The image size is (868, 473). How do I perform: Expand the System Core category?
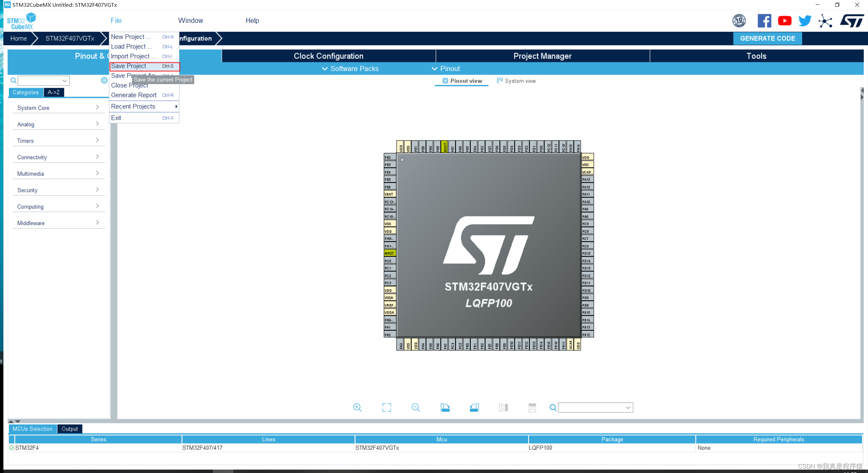59,108
